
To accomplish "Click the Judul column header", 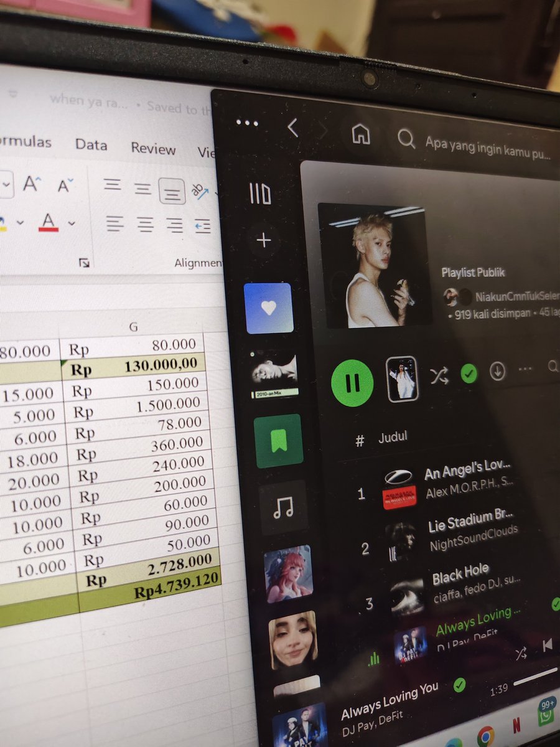I will coord(393,438).
